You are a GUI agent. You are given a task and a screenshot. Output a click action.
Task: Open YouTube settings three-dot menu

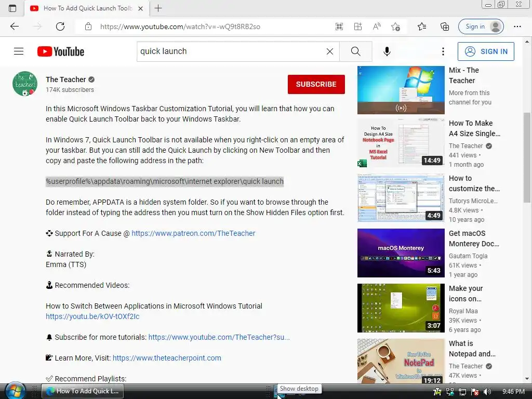click(x=443, y=51)
